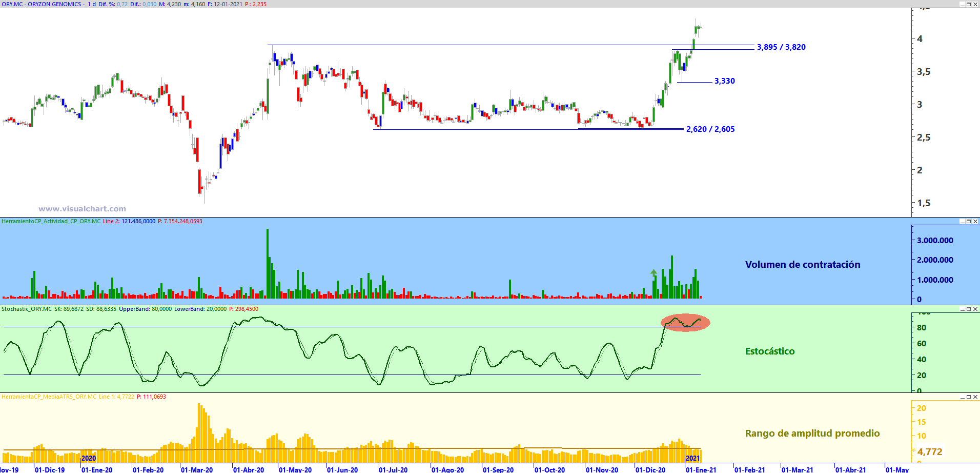Click the '01-Ene-21' date on the time axis
This screenshot has width=980, height=473.
701,469
